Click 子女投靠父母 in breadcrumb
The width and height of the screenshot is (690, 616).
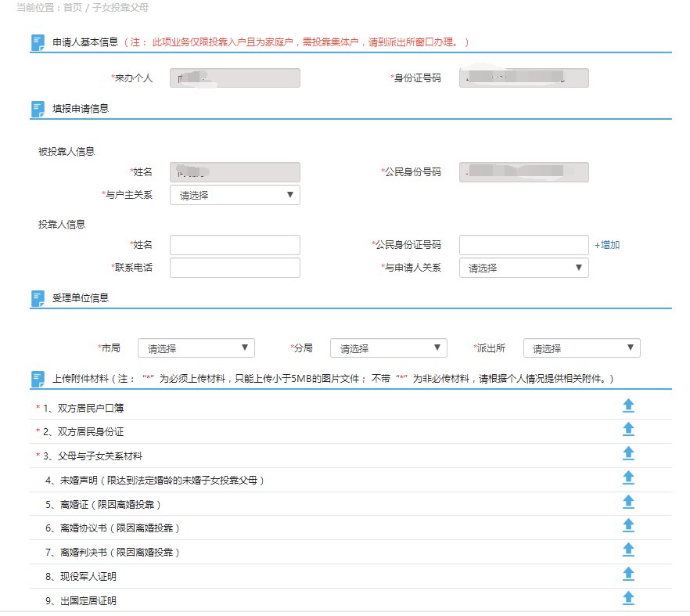pos(120,8)
